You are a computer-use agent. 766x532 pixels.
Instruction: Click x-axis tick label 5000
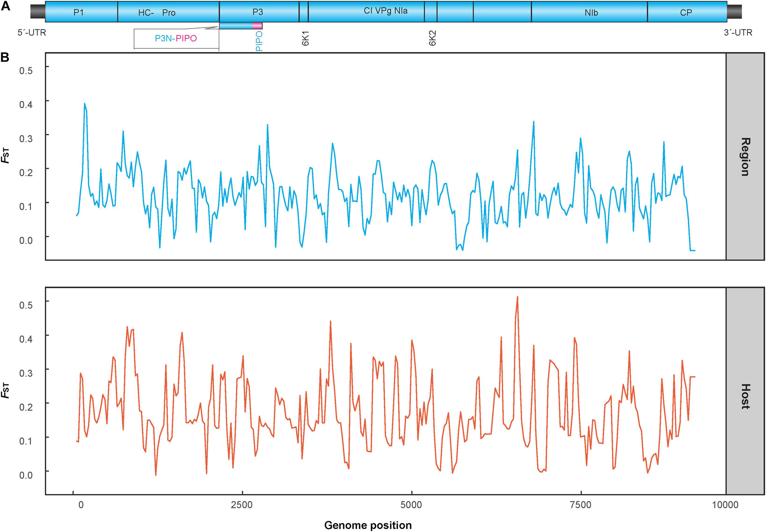411,505
